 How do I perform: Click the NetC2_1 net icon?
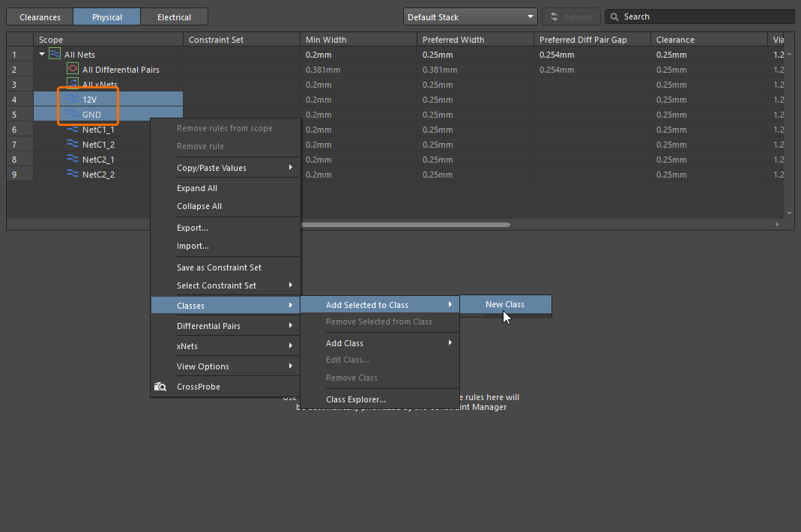click(x=73, y=159)
